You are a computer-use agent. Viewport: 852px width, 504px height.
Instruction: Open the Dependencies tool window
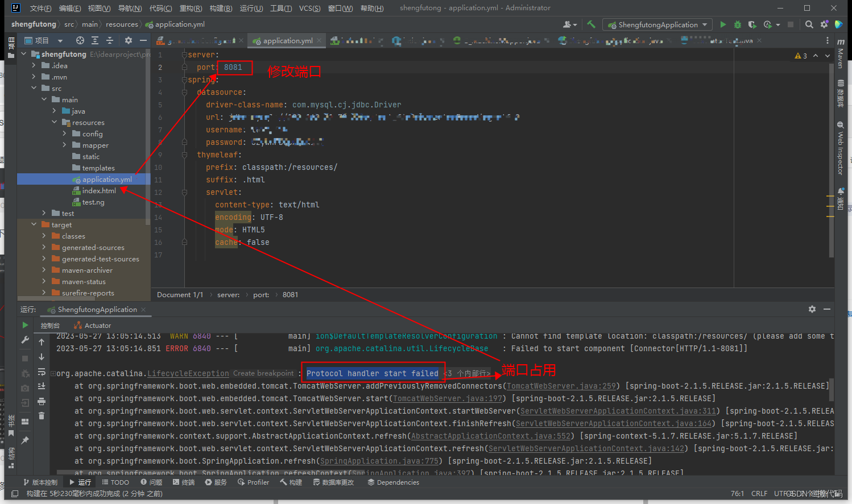[x=393, y=482]
